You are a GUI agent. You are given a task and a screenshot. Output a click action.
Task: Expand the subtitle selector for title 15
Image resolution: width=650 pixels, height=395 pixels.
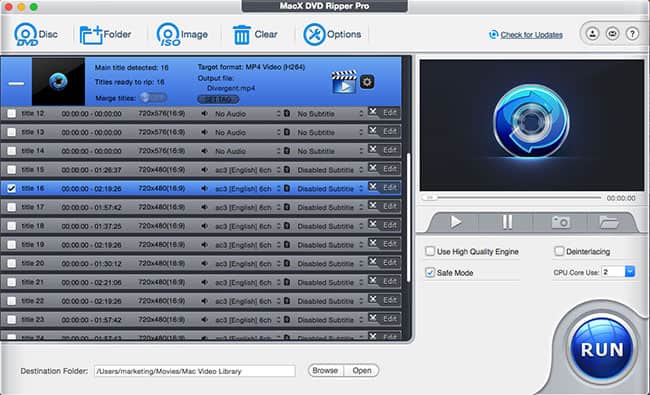coord(361,170)
